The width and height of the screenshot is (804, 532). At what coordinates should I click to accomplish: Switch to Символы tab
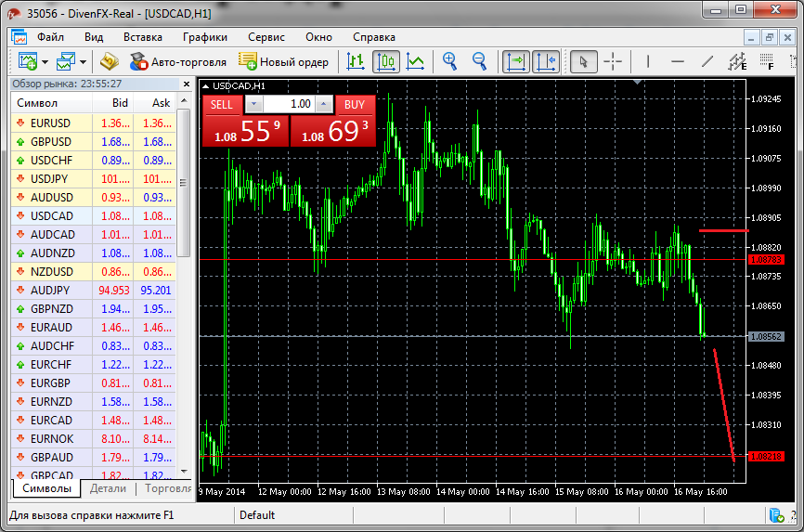[x=46, y=488]
